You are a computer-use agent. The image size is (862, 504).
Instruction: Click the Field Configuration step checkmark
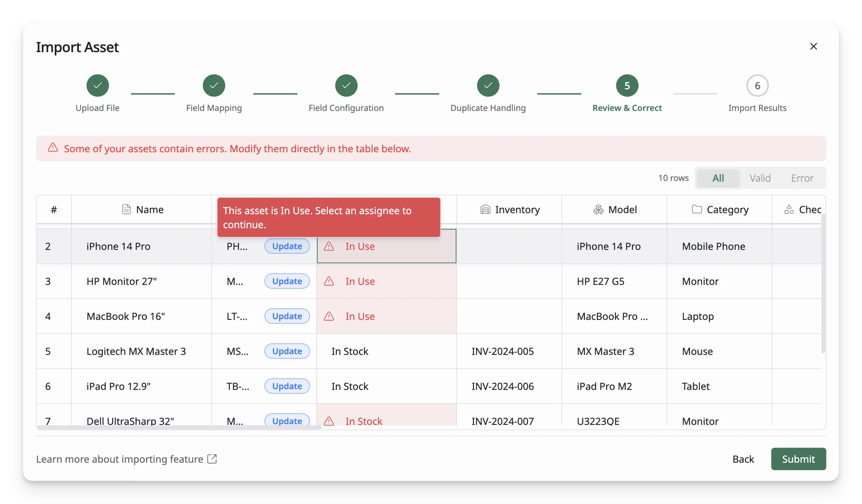[346, 85]
